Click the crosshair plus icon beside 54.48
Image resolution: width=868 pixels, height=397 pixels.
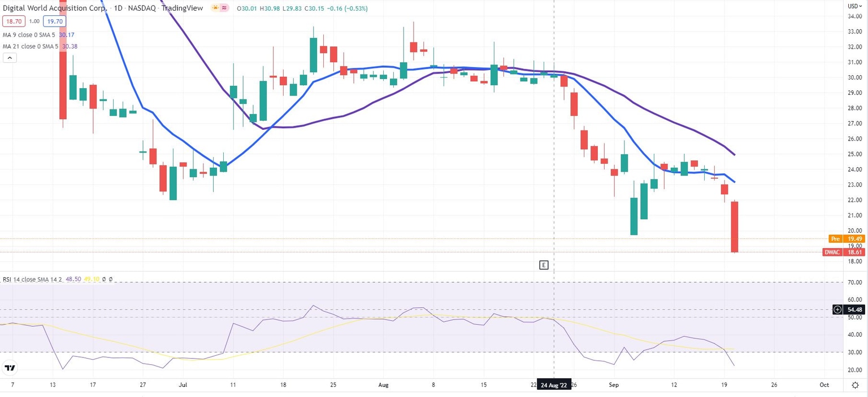point(837,309)
